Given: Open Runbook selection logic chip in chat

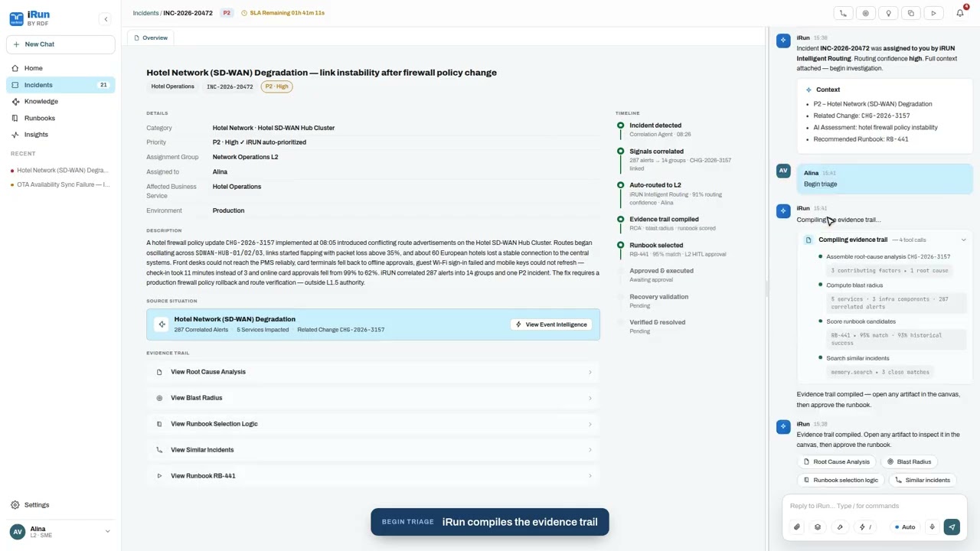Looking at the screenshot, I should 841,480.
